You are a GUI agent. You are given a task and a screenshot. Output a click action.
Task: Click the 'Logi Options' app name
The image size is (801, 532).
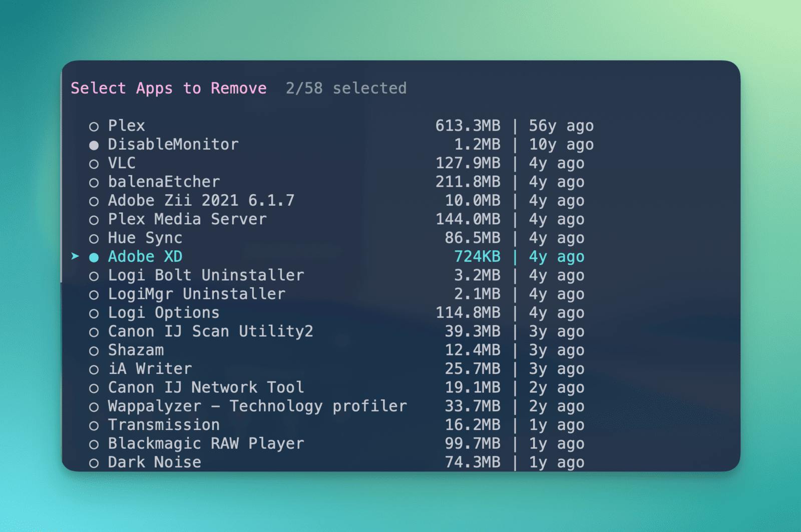point(164,312)
